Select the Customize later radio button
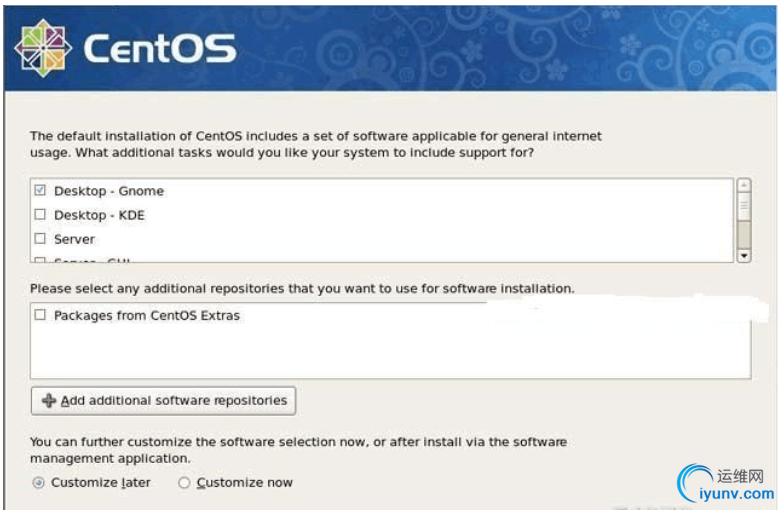 38,483
